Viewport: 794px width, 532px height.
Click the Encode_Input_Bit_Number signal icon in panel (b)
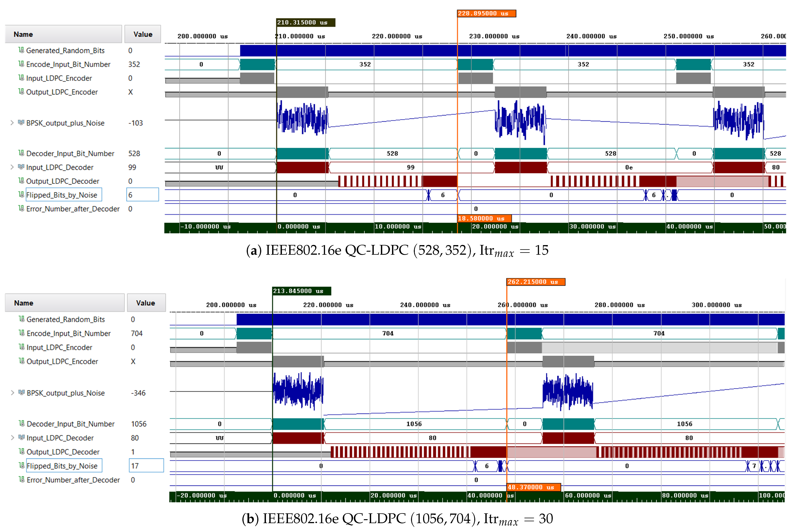pyautogui.click(x=21, y=333)
